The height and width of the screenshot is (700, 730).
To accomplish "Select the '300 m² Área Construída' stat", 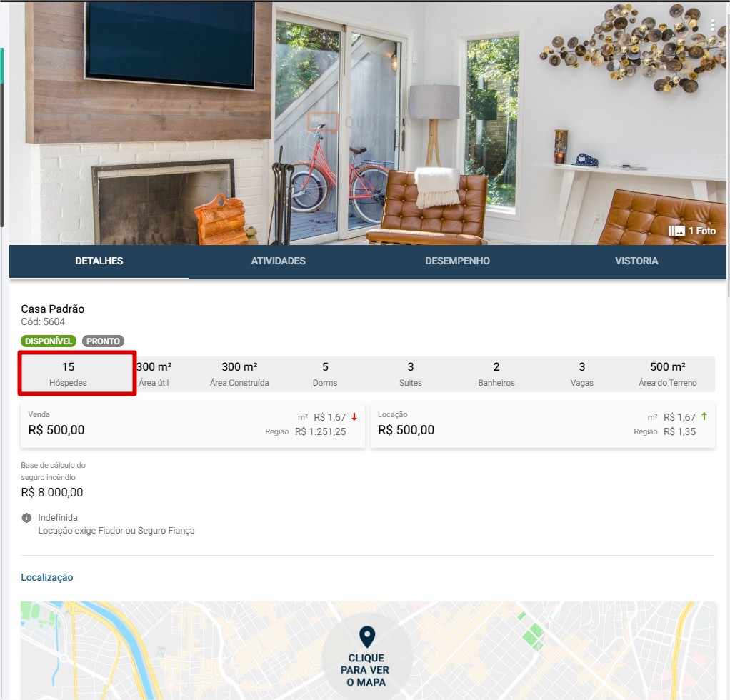I will point(239,374).
